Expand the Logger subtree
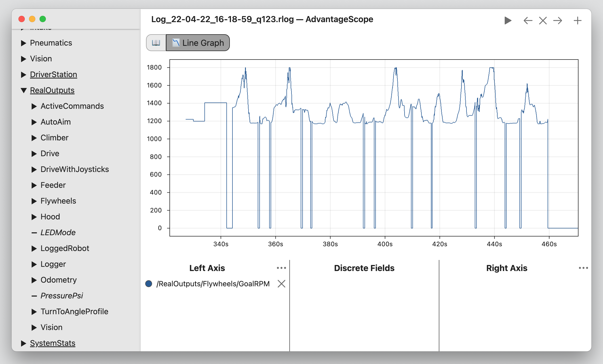The image size is (603, 364). (x=34, y=264)
